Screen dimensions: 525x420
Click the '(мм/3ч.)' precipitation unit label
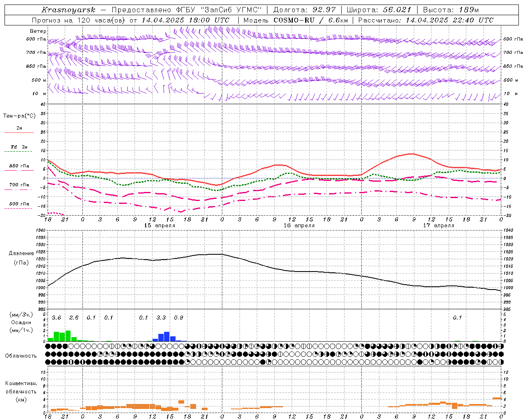click(21, 315)
